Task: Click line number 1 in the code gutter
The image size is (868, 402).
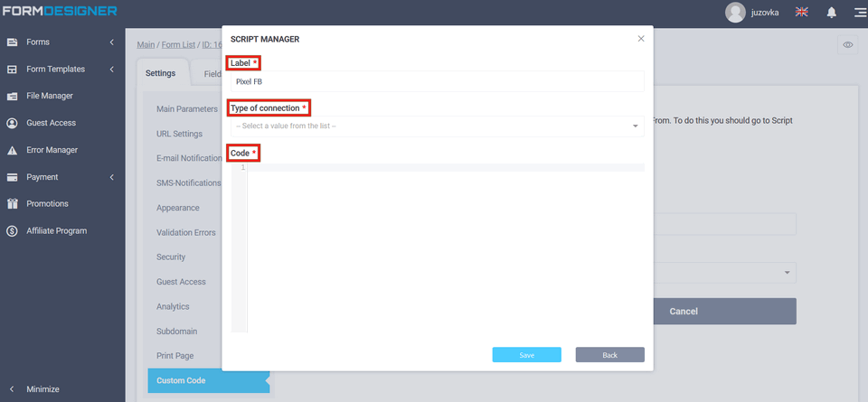Action: point(243,167)
